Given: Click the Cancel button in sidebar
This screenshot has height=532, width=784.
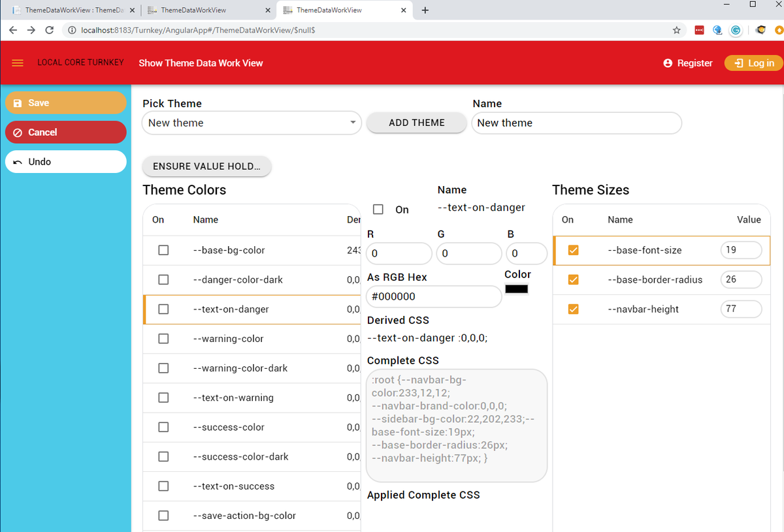Looking at the screenshot, I should 65,133.
